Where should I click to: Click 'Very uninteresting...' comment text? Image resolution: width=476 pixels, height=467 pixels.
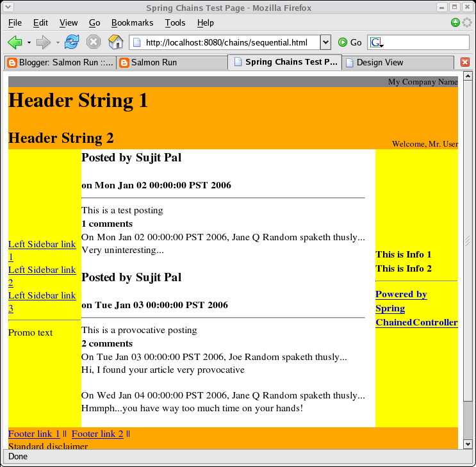[x=122, y=250]
